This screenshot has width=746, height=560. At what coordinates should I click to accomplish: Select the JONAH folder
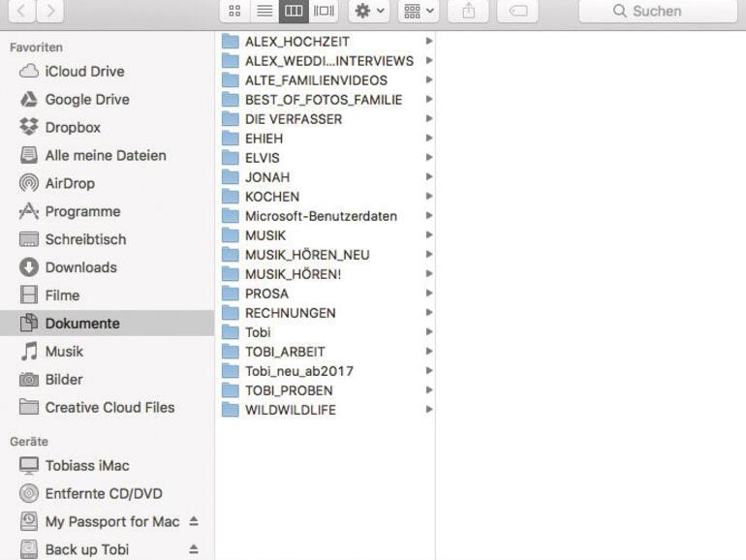click(326, 177)
